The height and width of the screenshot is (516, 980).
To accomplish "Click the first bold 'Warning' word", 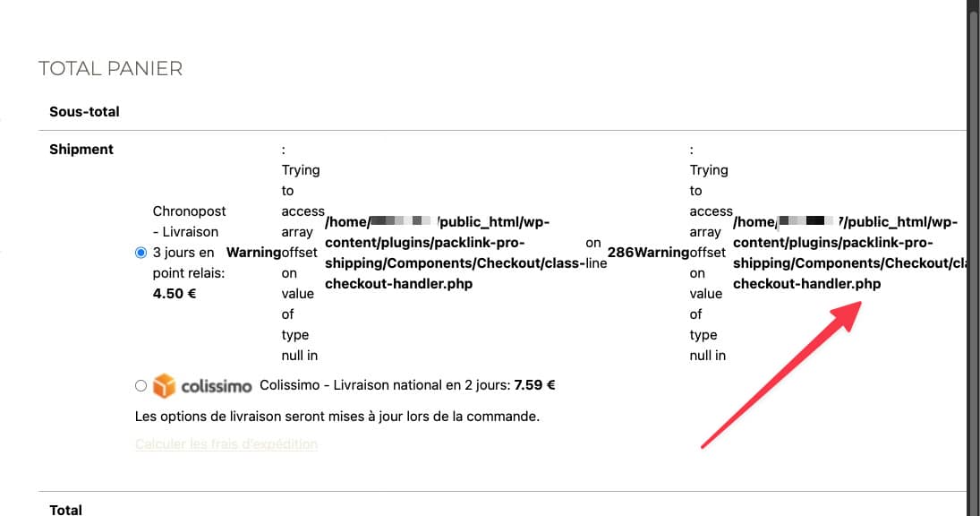I will 253,252.
